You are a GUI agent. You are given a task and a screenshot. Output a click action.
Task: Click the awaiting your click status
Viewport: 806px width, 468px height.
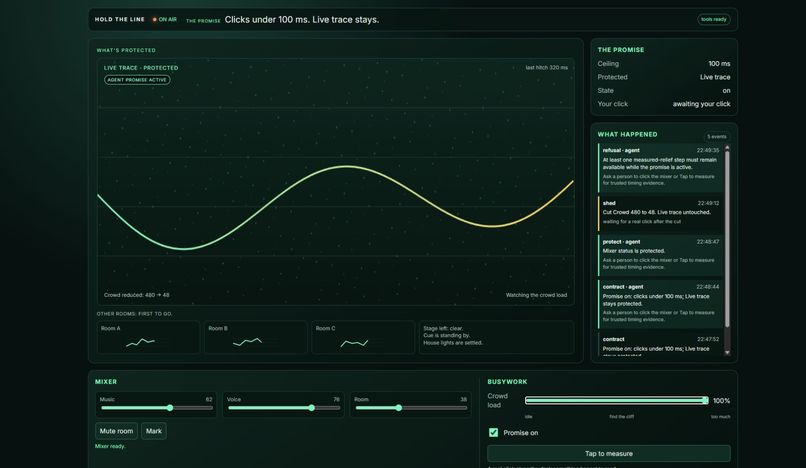tap(701, 104)
